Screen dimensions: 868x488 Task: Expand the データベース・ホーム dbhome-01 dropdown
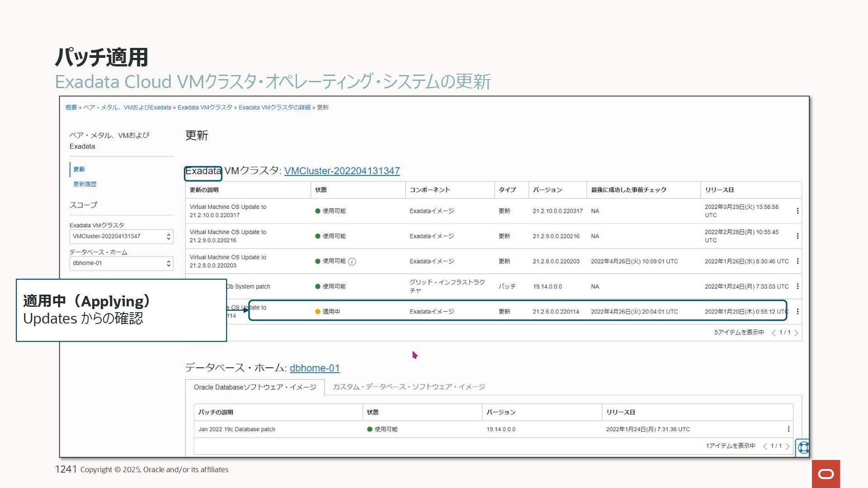pyautogui.click(x=121, y=263)
